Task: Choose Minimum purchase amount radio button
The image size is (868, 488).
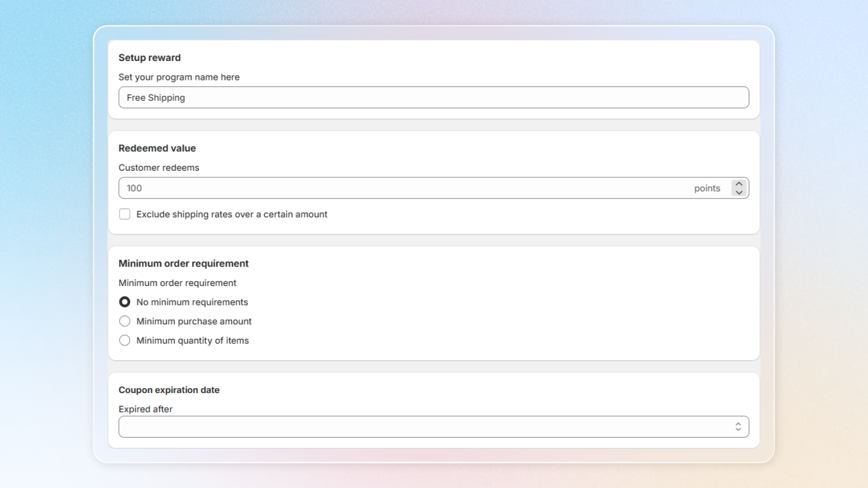Action: click(x=125, y=321)
